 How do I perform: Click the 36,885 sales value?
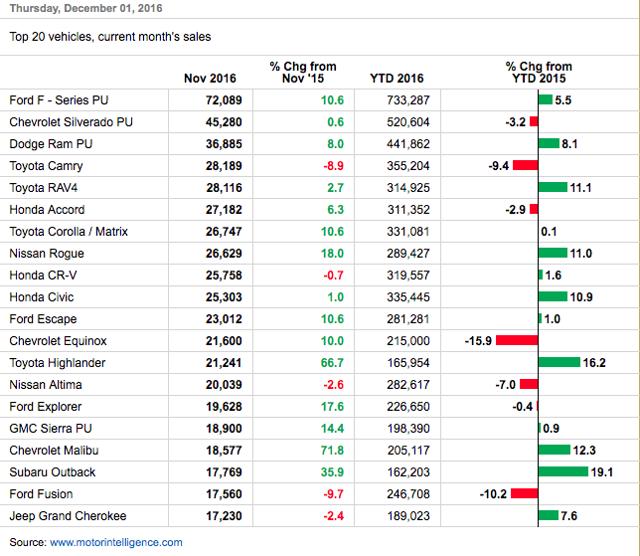[x=224, y=144]
